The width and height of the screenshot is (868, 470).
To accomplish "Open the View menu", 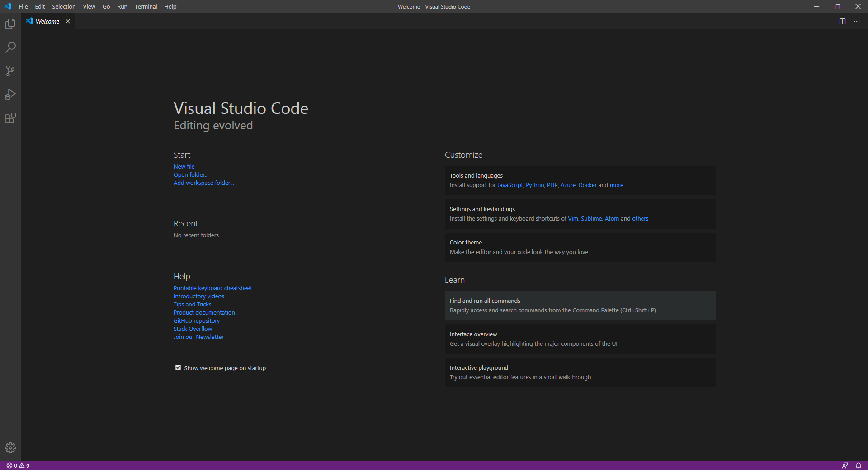I will click(x=89, y=6).
